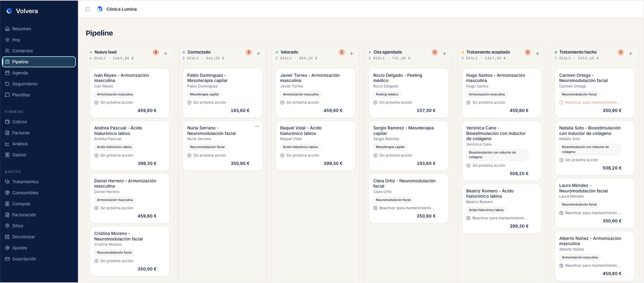Add a deal to Nuevo lead column
The image size is (644, 283).
[166, 54]
